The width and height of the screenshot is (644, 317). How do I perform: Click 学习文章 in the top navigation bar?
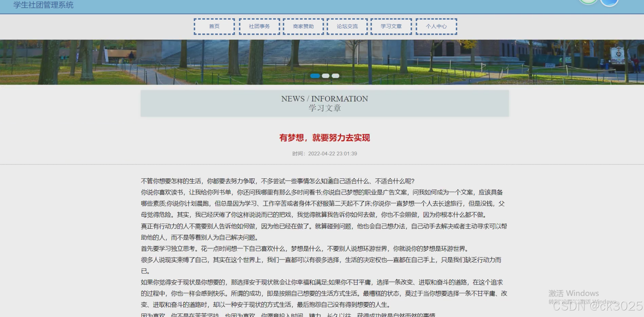[391, 26]
